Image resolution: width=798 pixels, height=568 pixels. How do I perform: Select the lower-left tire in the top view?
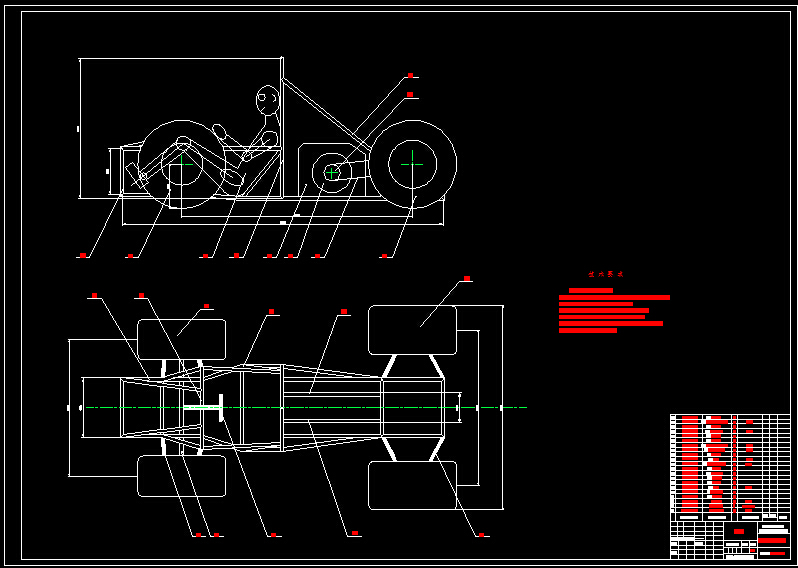coord(182,476)
